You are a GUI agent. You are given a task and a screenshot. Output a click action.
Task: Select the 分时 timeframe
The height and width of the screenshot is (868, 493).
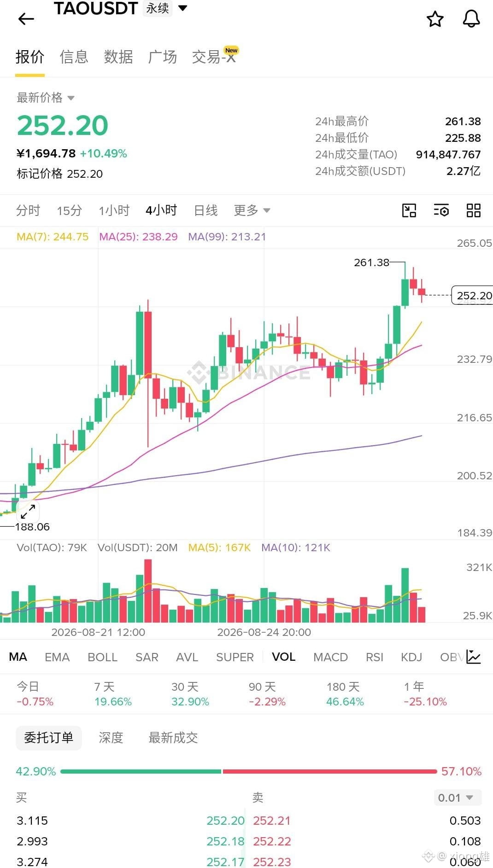pyautogui.click(x=28, y=210)
